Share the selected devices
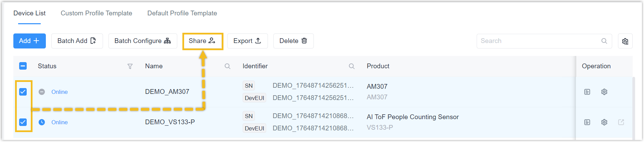This screenshot has width=644, height=142. [x=203, y=41]
